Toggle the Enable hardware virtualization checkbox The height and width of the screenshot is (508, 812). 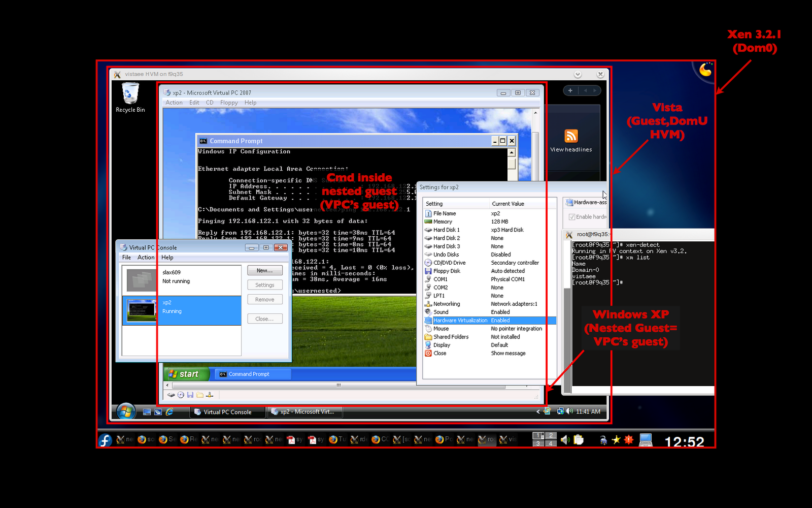point(572,217)
